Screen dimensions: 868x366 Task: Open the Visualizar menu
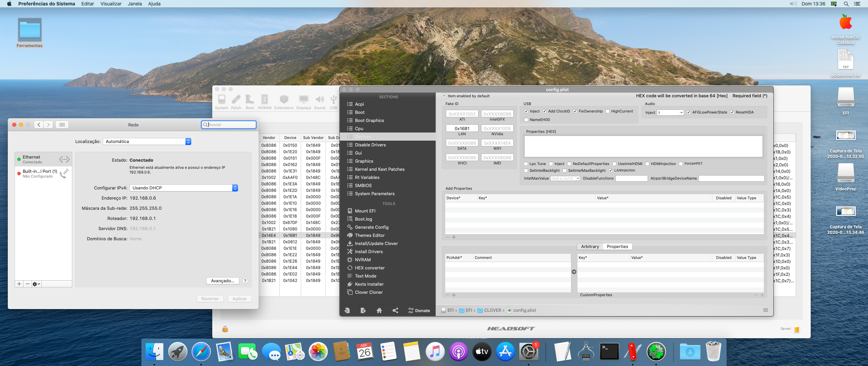[111, 4]
